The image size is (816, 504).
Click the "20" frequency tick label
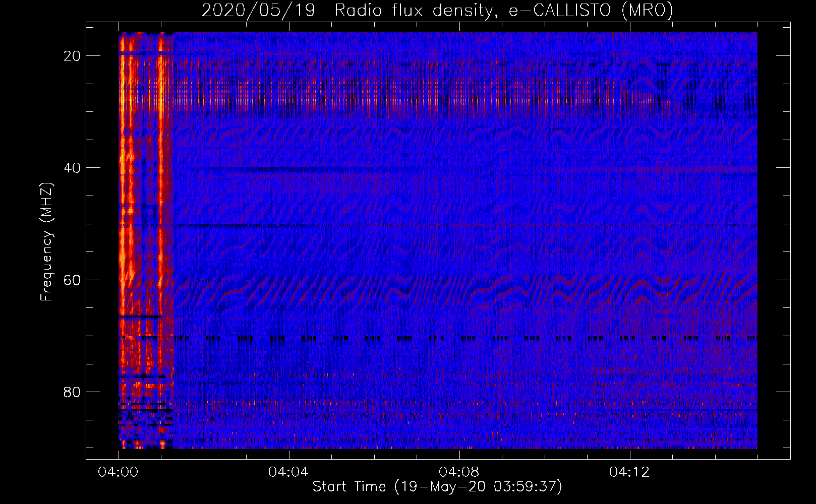[x=73, y=56]
